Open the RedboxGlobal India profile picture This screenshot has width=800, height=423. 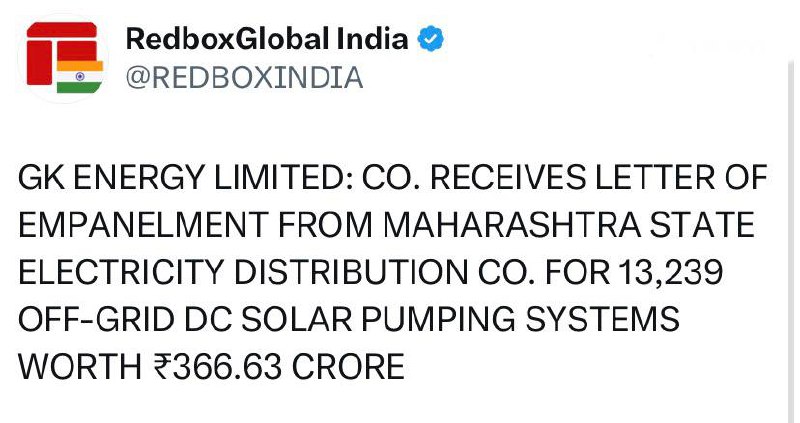(63, 59)
